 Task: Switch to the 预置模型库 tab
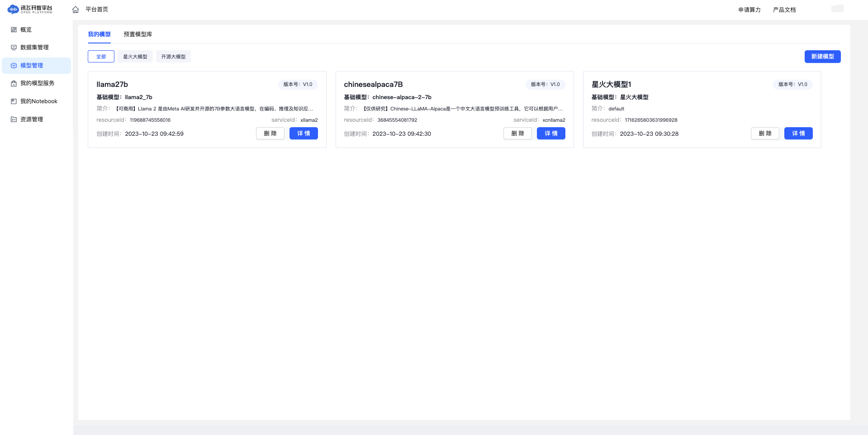[x=138, y=34]
